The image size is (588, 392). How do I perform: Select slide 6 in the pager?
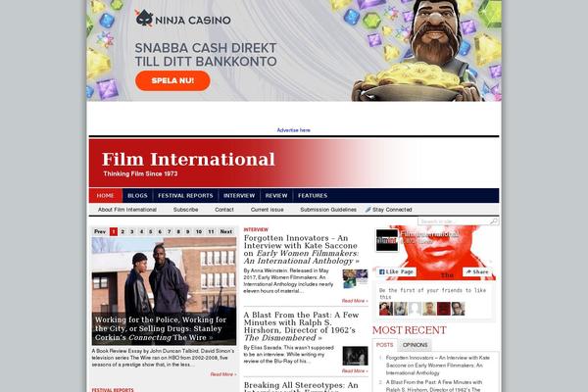coord(160,231)
